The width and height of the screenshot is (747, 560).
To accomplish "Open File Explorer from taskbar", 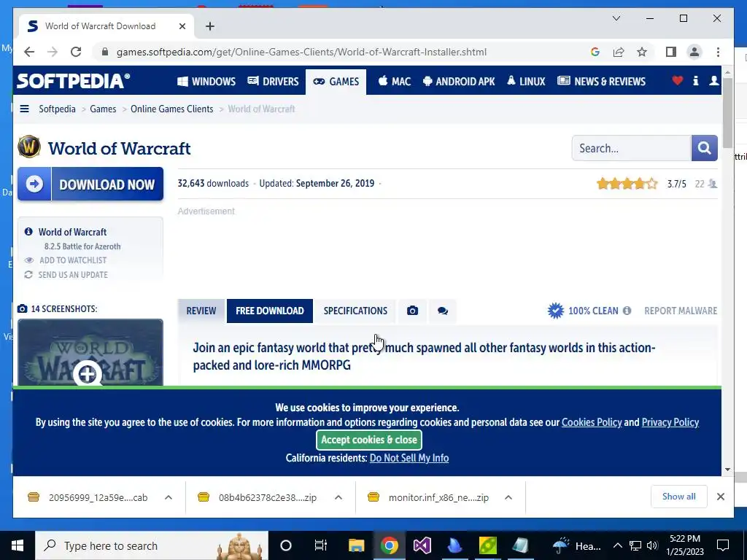I will click(356, 545).
